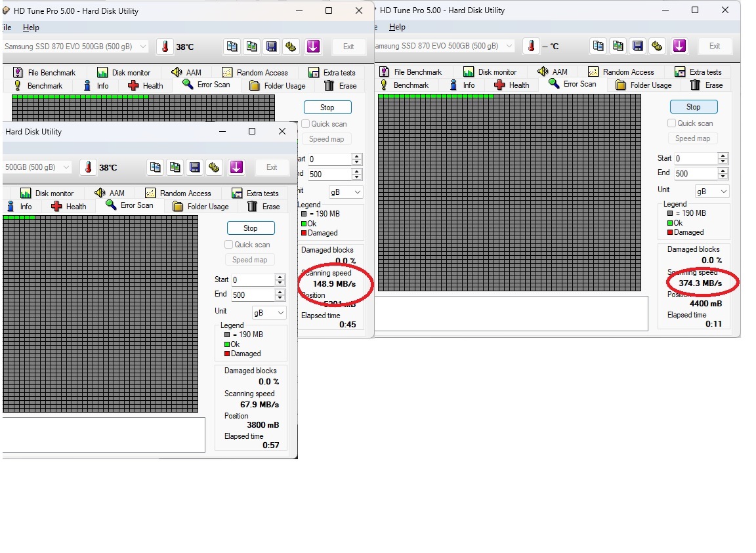Open options tools icon in right window

657,46
